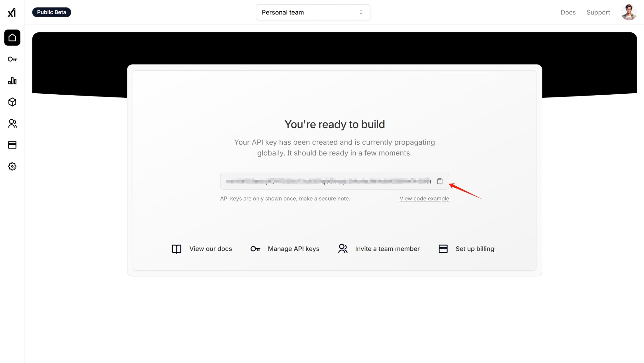Click the xAI logo top left
The height and width of the screenshot is (363, 644).
point(12,13)
